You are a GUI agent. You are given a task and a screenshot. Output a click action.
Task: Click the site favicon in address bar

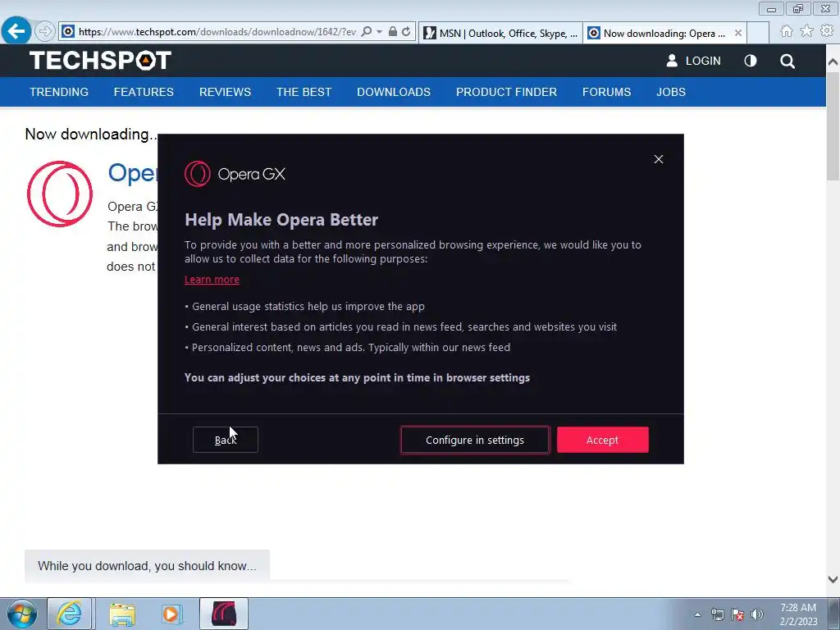(67, 32)
